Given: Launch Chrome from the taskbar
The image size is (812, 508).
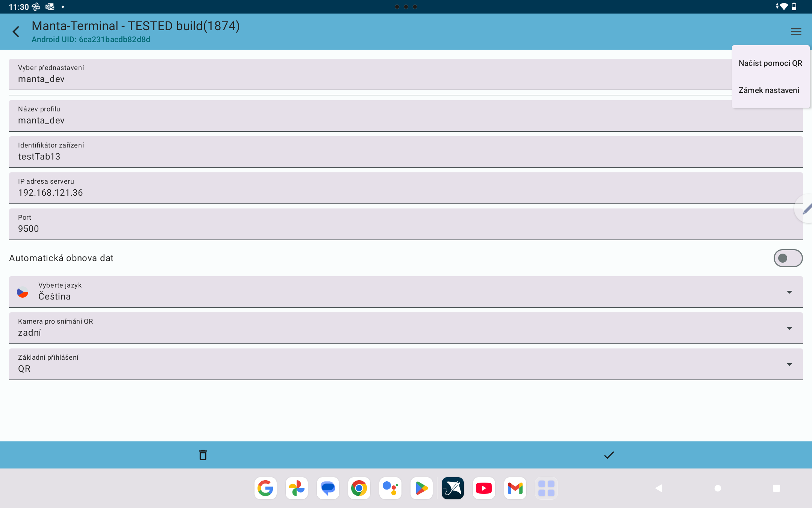Looking at the screenshot, I should (x=359, y=488).
